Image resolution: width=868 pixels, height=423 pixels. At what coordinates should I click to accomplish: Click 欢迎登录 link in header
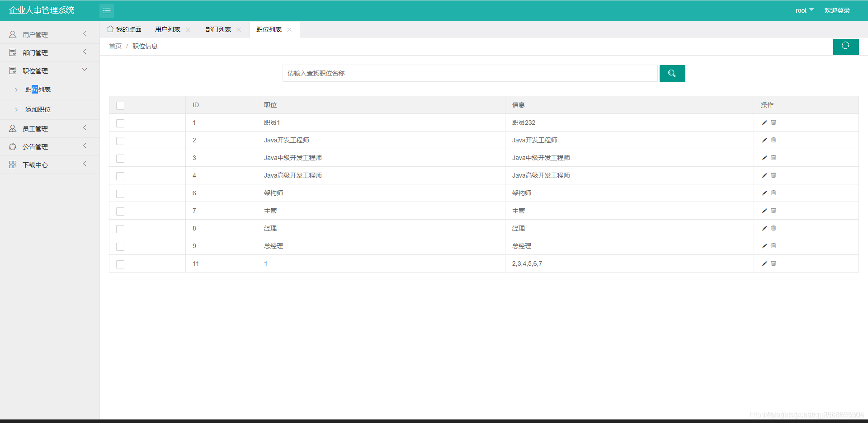[x=837, y=10]
